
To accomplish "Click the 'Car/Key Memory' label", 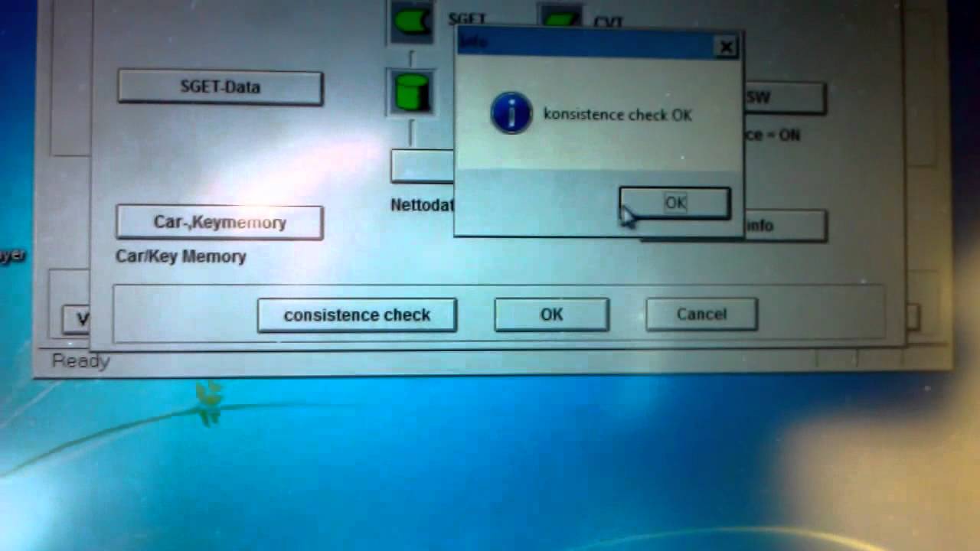I will click(x=181, y=256).
